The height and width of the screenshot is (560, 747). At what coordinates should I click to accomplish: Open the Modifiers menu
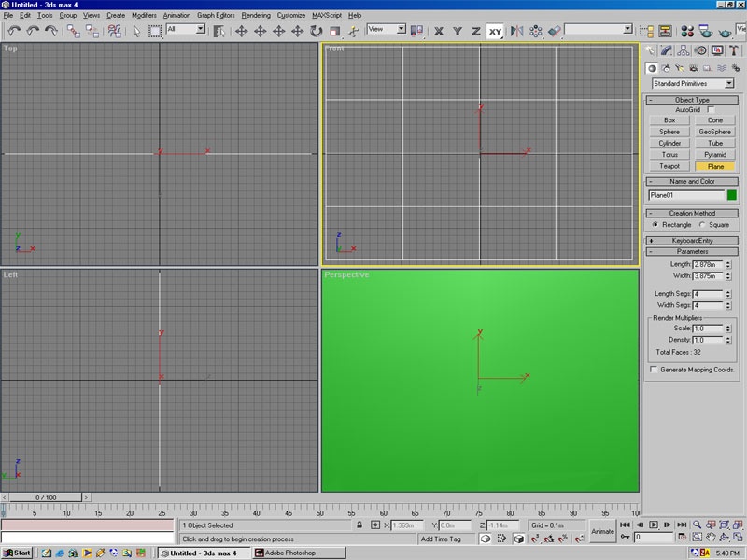click(144, 16)
